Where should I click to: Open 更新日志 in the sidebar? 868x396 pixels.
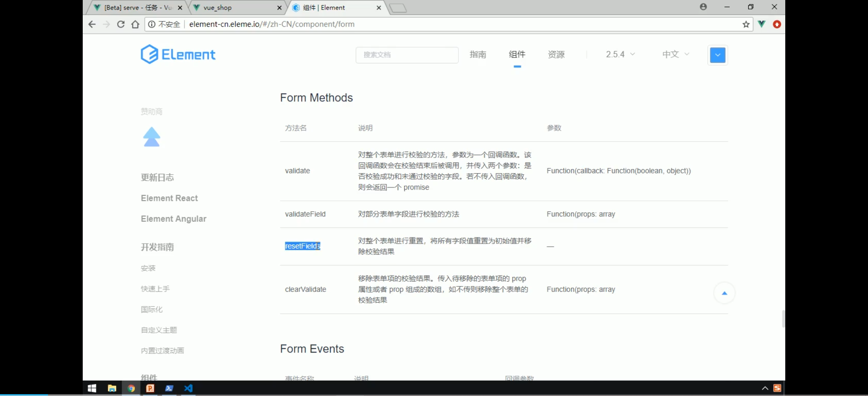coord(157,177)
